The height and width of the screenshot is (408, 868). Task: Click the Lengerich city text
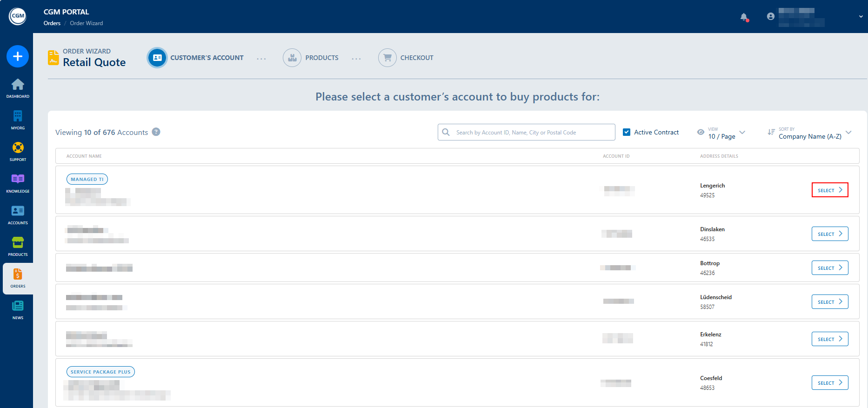coord(713,186)
